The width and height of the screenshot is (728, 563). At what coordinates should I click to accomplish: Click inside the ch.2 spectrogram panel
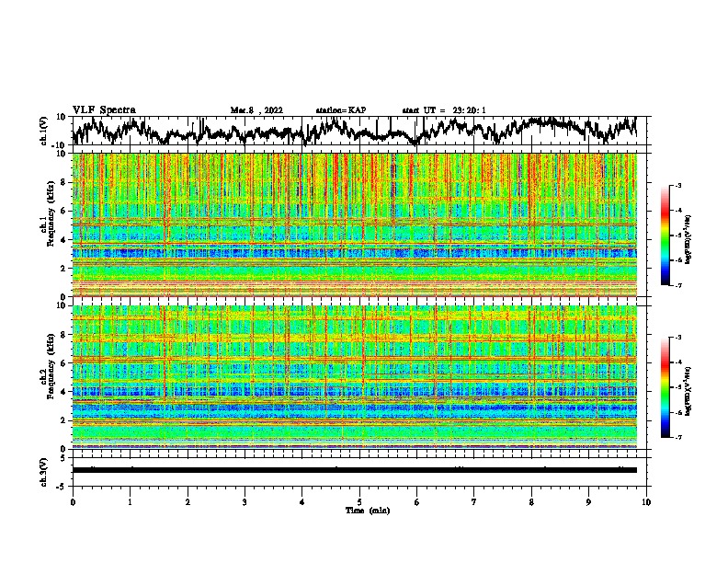tap(354, 377)
